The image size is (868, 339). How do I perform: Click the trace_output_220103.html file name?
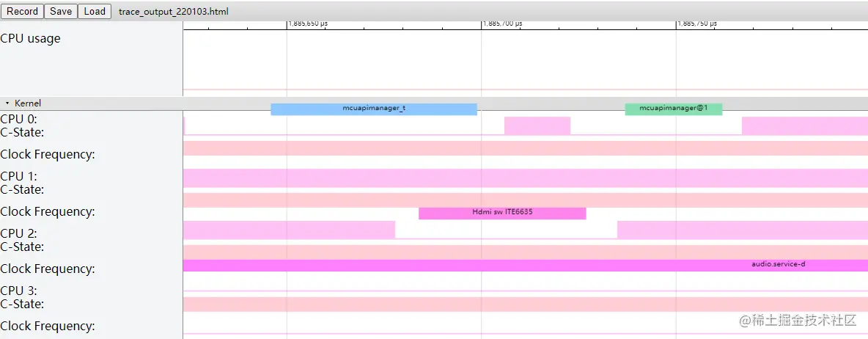coord(173,12)
